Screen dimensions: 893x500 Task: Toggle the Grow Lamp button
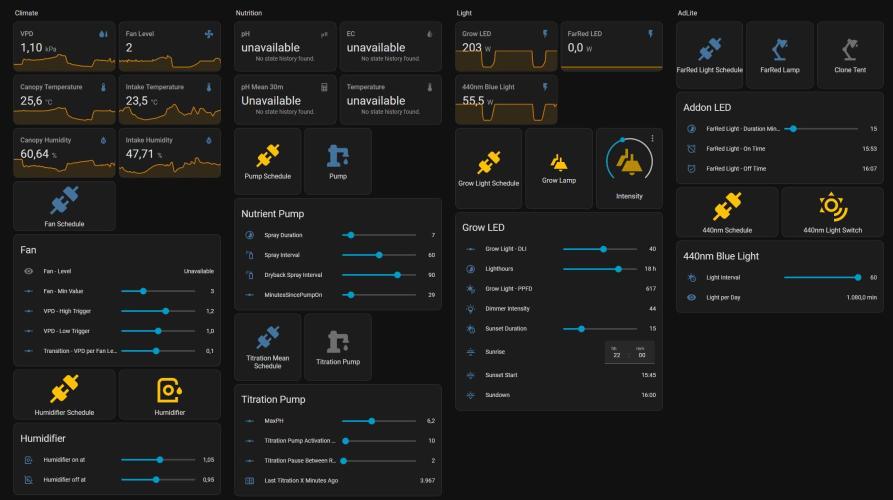(x=559, y=169)
